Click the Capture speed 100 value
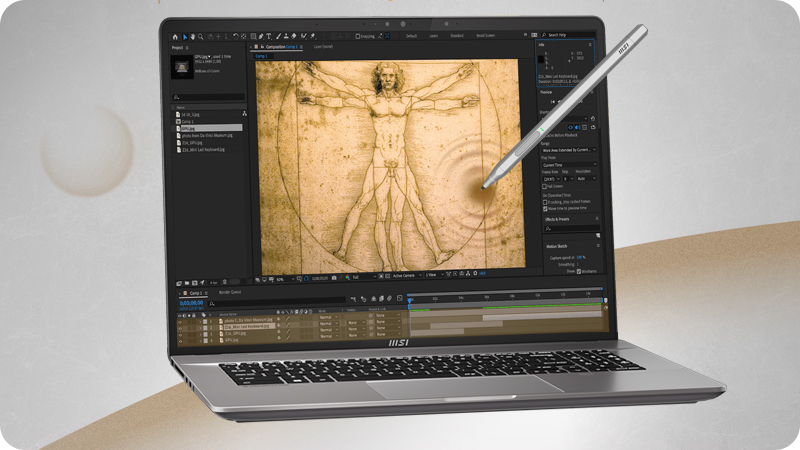Viewport: 800px width, 450px height. tap(580, 258)
